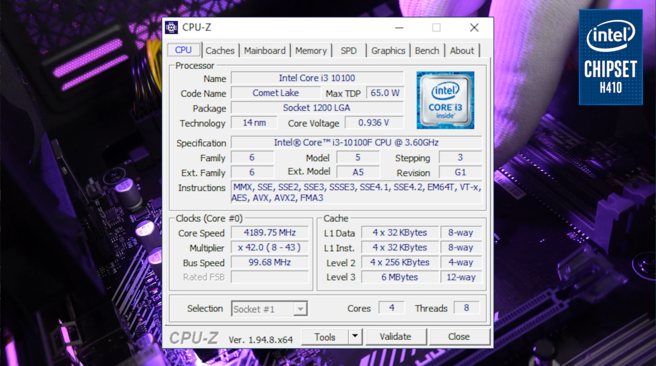
Task: Click the L1 Data value 4 x 32 KBytes
Action: (400, 233)
